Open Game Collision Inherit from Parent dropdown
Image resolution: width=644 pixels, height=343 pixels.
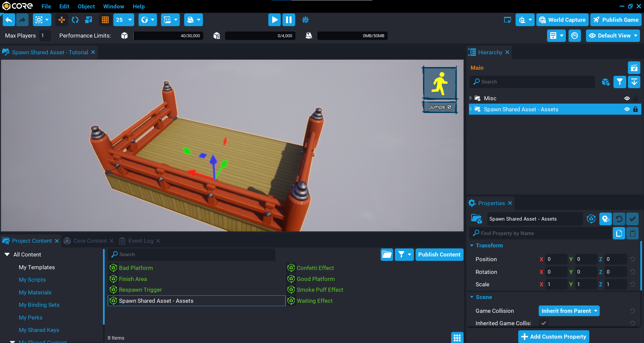click(x=569, y=311)
